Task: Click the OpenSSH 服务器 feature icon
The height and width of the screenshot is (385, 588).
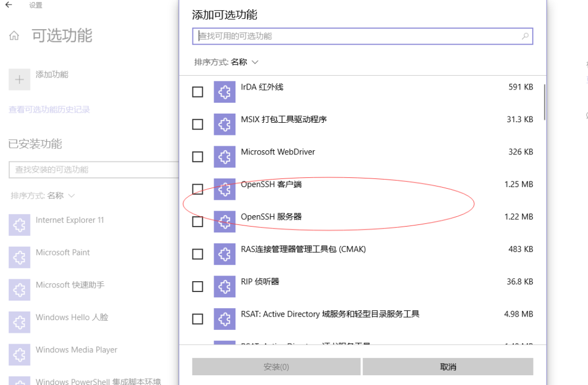Action: pos(225,221)
